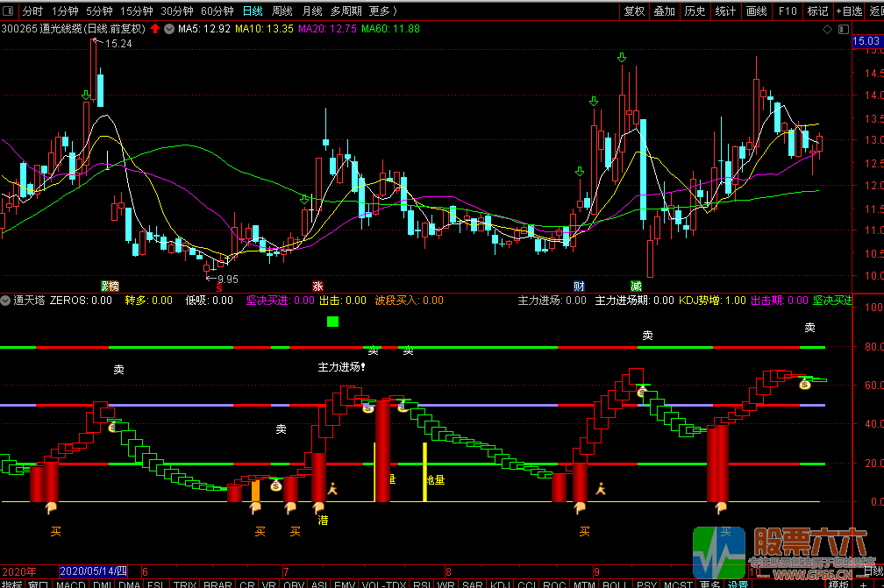Open 多周期 multi-period view
The width and height of the screenshot is (884, 588).
click(x=346, y=11)
